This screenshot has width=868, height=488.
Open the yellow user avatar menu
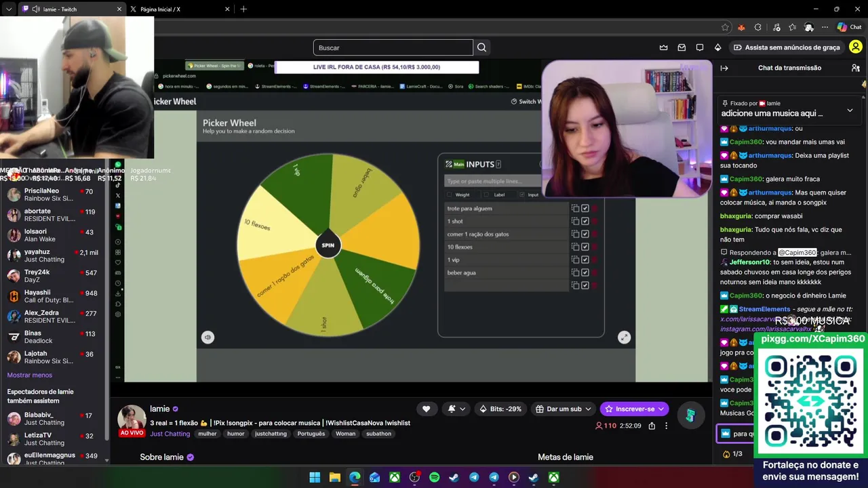pyautogui.click(x=856, y=47)
